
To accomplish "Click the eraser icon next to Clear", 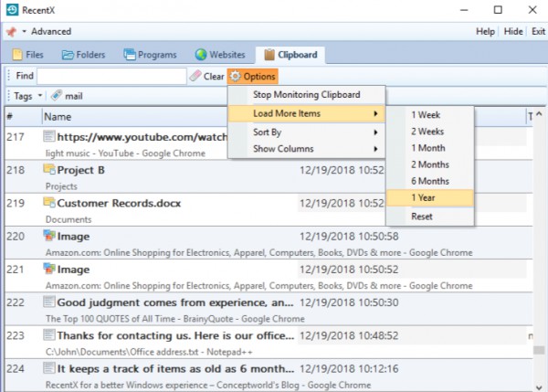I will point(195,76).
